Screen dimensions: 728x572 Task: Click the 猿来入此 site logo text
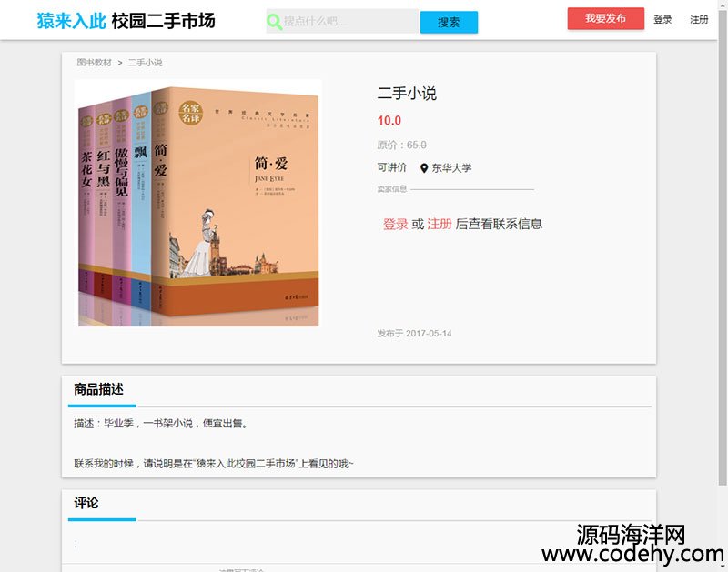pos(72,21)
